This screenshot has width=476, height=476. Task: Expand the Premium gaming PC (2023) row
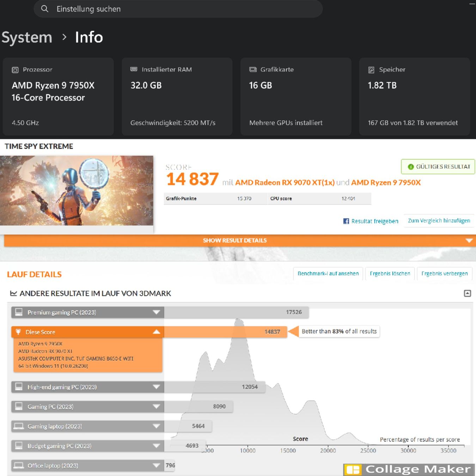pyautogui.click(x=157, y=312)
